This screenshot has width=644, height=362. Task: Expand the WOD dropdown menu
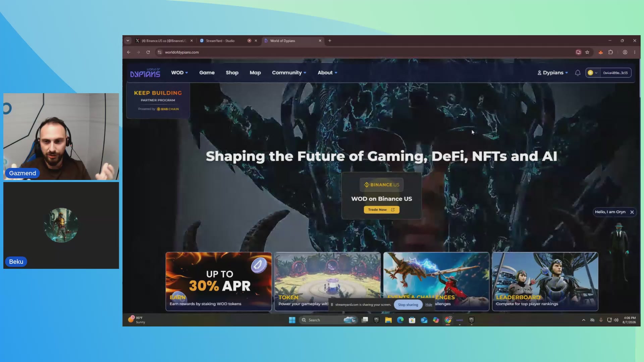point(179,73)
